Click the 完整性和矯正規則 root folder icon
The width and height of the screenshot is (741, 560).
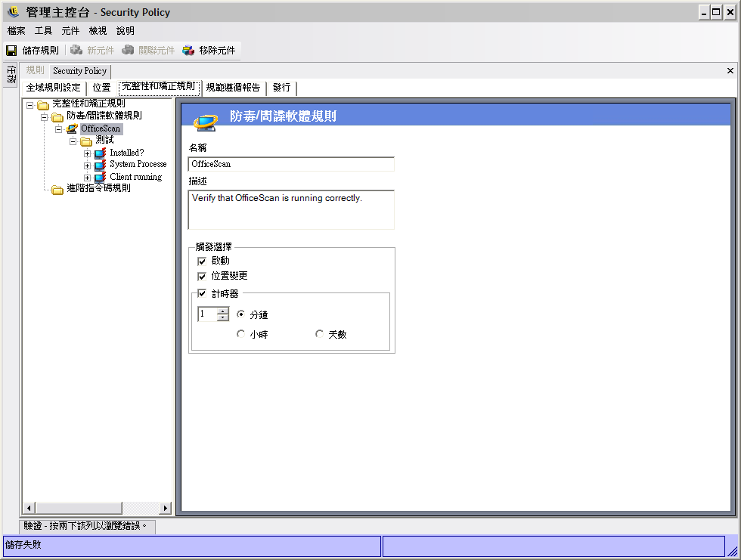pos(43,104)
